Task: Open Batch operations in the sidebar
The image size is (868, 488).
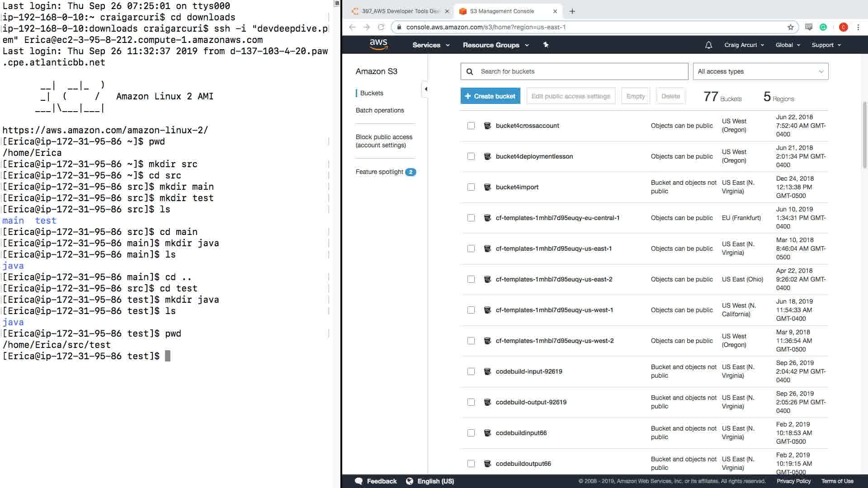Action: coord(380,110)
